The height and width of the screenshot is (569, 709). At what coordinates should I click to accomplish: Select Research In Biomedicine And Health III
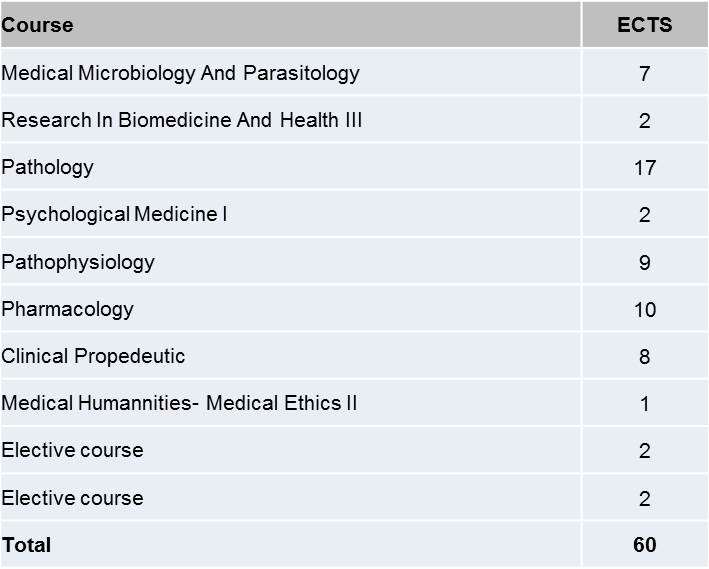pos(181,120)
